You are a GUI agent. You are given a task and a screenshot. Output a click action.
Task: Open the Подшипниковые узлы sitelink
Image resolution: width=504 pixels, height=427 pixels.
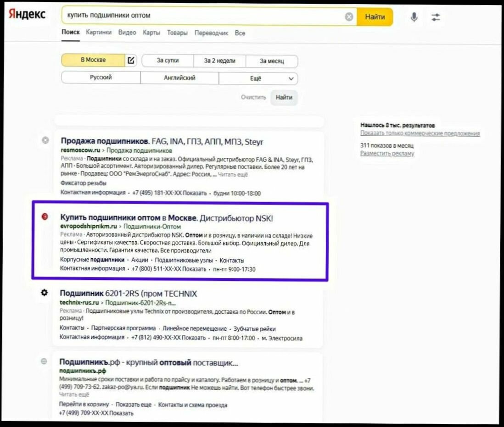(184, 260)
